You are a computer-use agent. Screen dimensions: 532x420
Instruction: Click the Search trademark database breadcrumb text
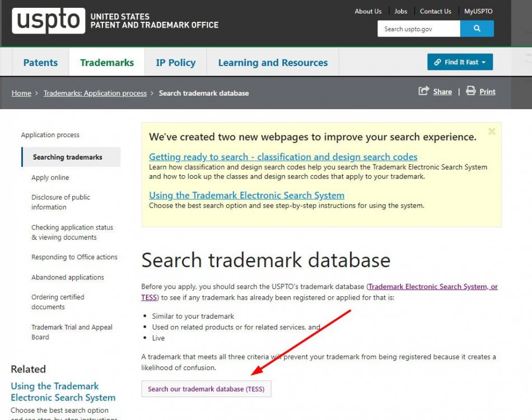click(x=204, y=94)
